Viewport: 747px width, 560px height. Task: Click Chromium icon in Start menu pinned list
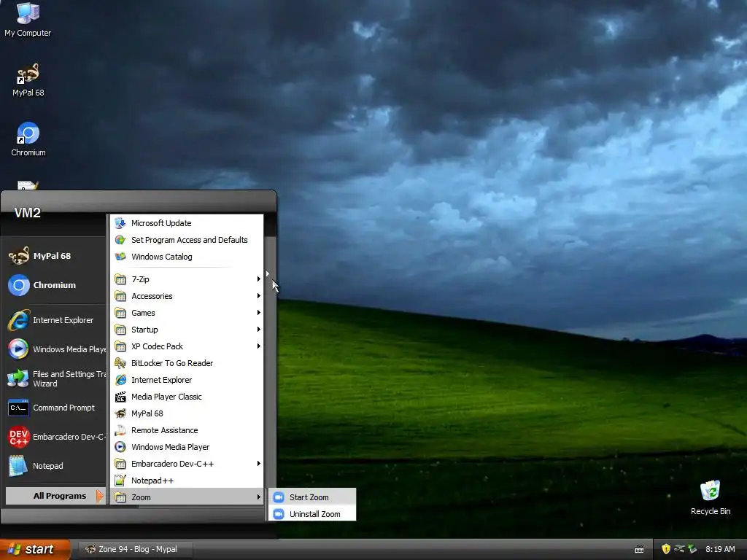click(x=18, y=285)
